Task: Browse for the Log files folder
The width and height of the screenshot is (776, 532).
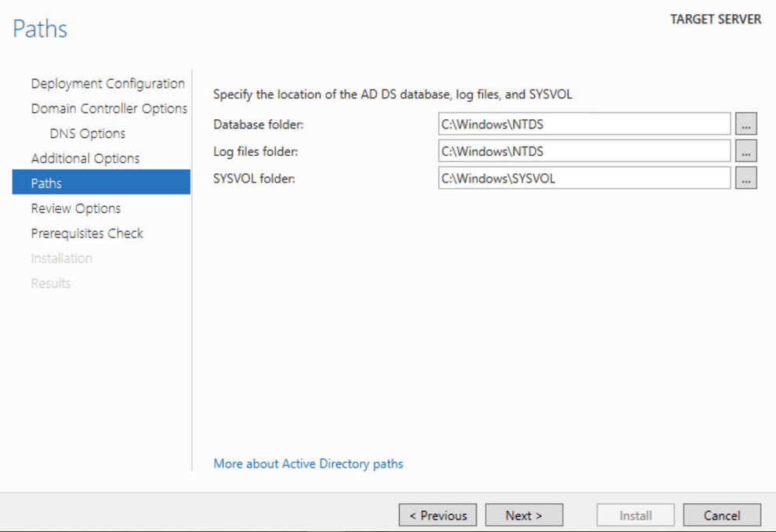Action: point(745,151)
